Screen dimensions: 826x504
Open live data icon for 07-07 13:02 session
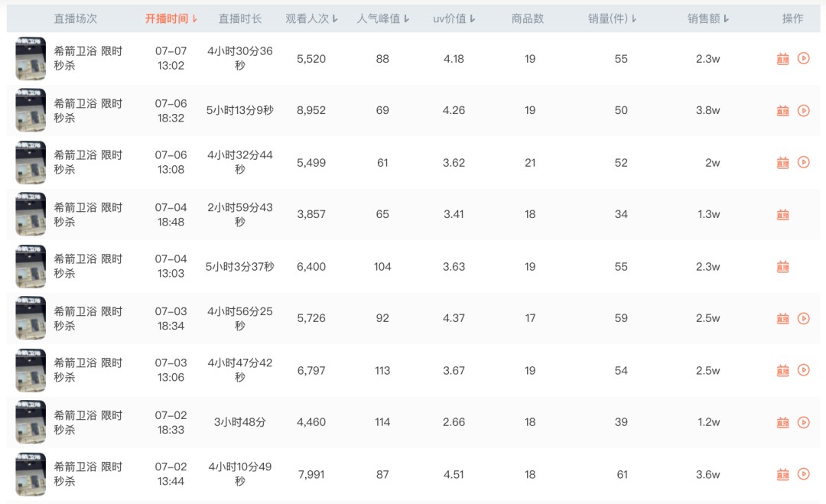click(x=783, y=58)
